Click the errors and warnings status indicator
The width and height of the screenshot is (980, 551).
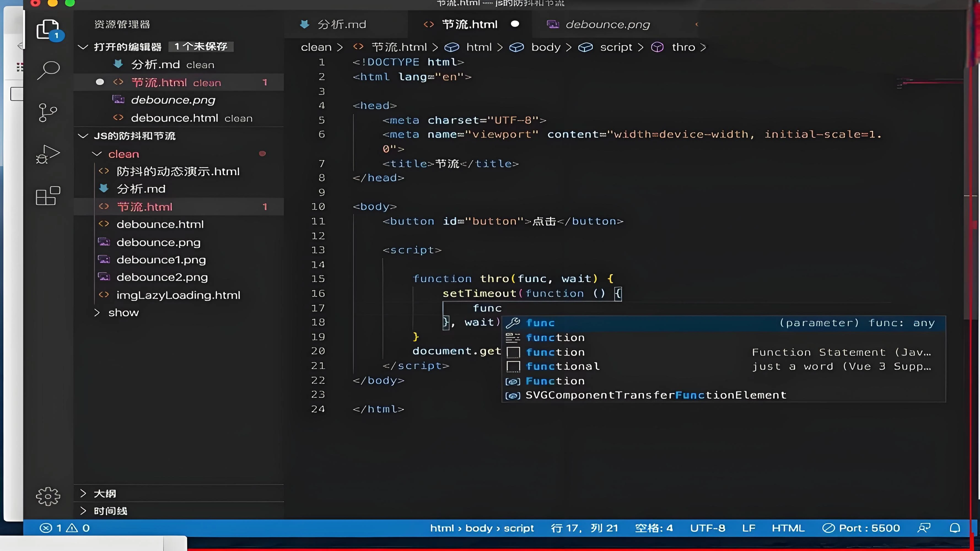click(65, 528)
